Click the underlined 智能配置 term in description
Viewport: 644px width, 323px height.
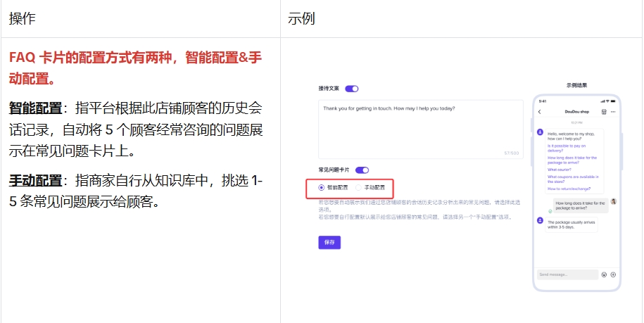(x=35, y=109)
